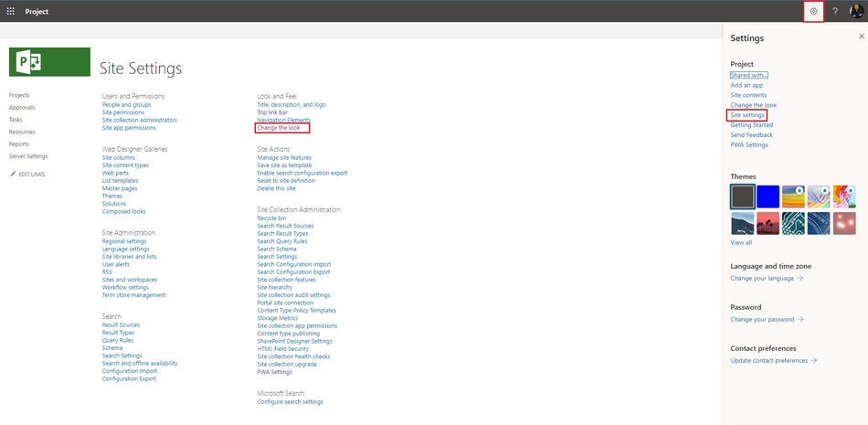Screen dimensions: 868x425
Task: Choose the pink bokeh lights theme thumbnail
Action: (844, 223)
